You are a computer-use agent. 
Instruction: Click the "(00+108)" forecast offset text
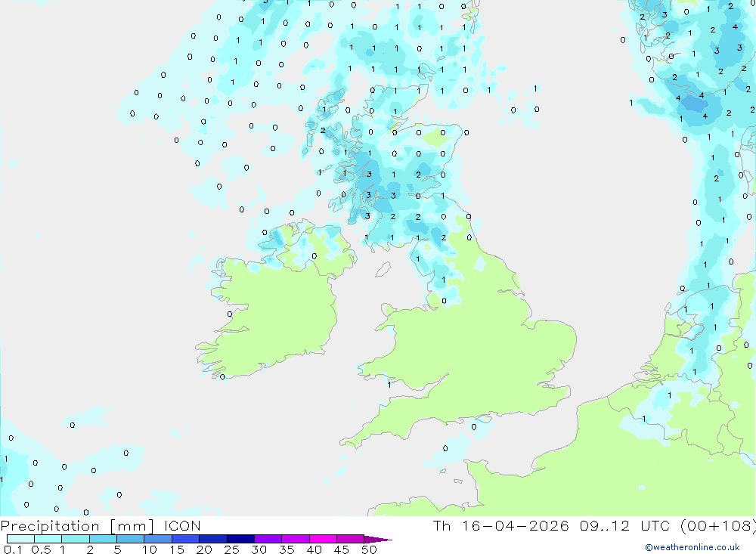click(718, 526)
